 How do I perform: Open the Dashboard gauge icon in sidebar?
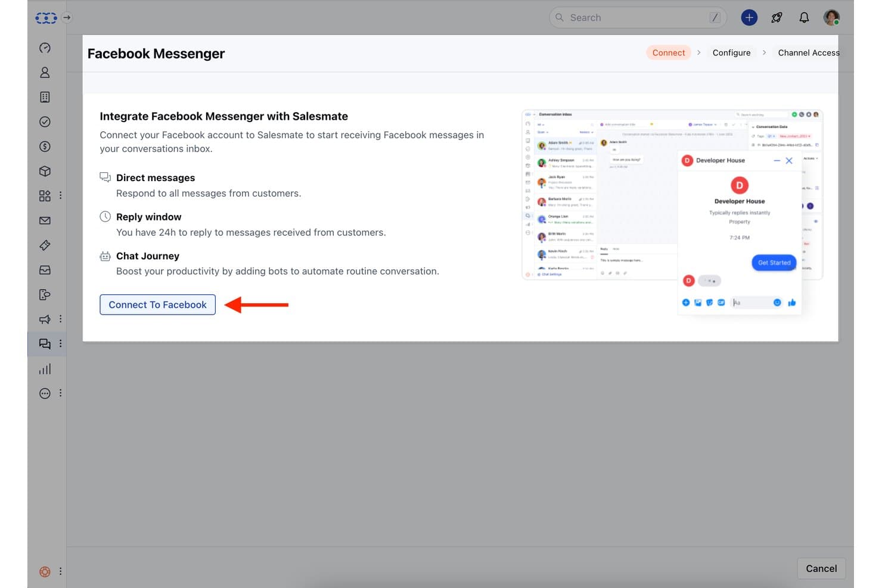pos(45,48)
